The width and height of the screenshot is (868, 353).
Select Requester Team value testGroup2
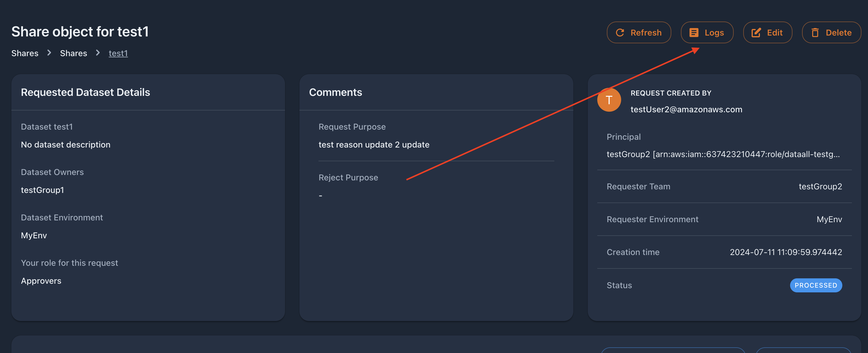[820, 186]
